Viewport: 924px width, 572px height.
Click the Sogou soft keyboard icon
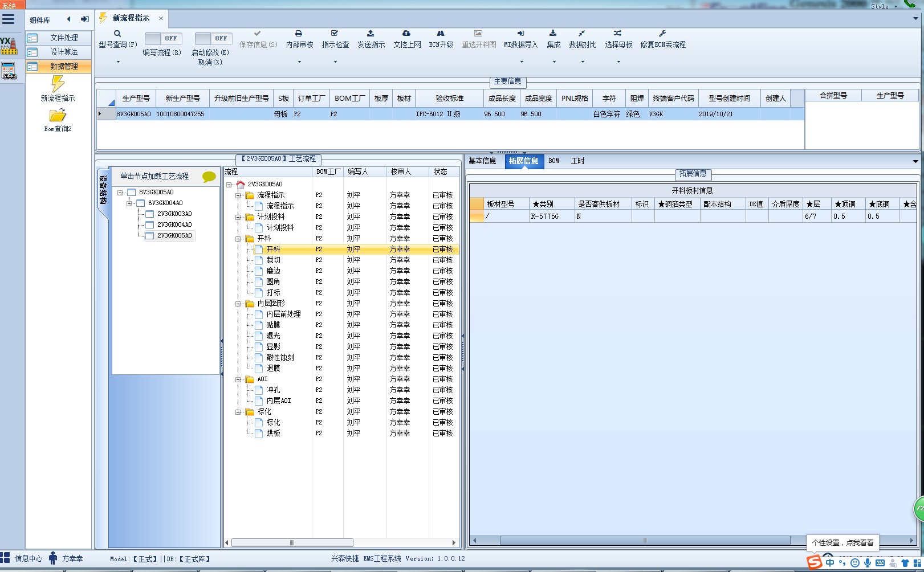[880, 563]
